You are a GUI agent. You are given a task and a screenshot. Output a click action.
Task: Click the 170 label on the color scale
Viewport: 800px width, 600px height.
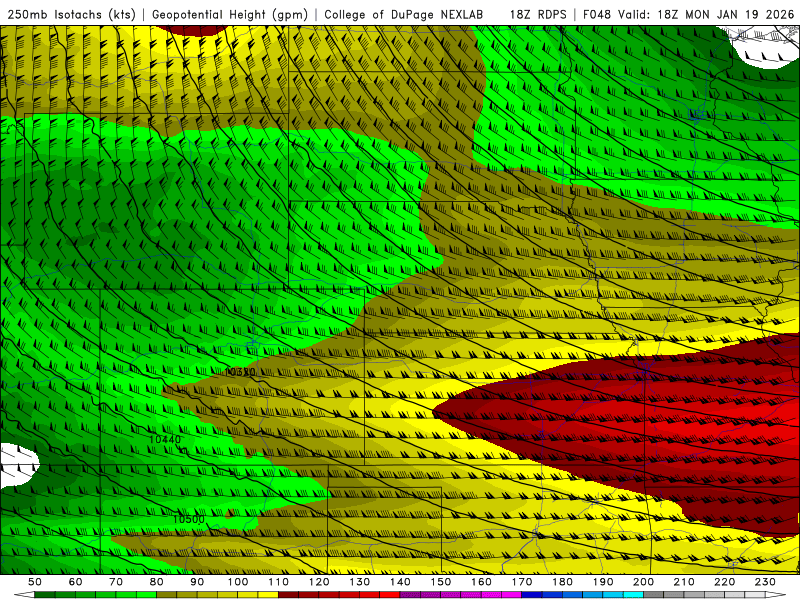522,582
